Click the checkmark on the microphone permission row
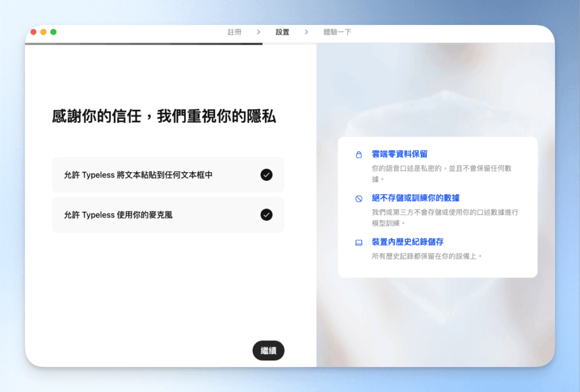 [266, 215]
